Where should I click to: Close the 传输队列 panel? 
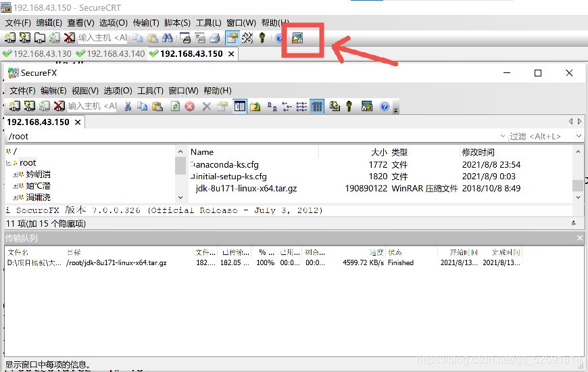coord(580,238)
